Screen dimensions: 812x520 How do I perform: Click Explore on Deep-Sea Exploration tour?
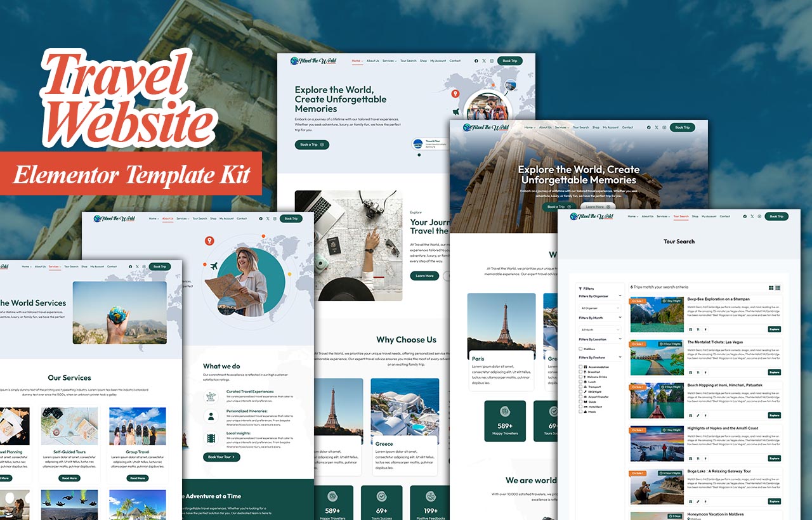tap(775, 329)
